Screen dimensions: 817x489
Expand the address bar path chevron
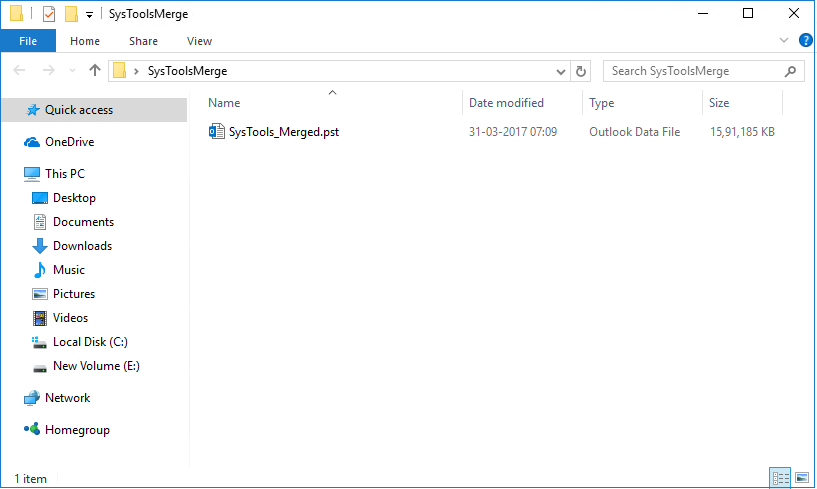tap(137, 71)
